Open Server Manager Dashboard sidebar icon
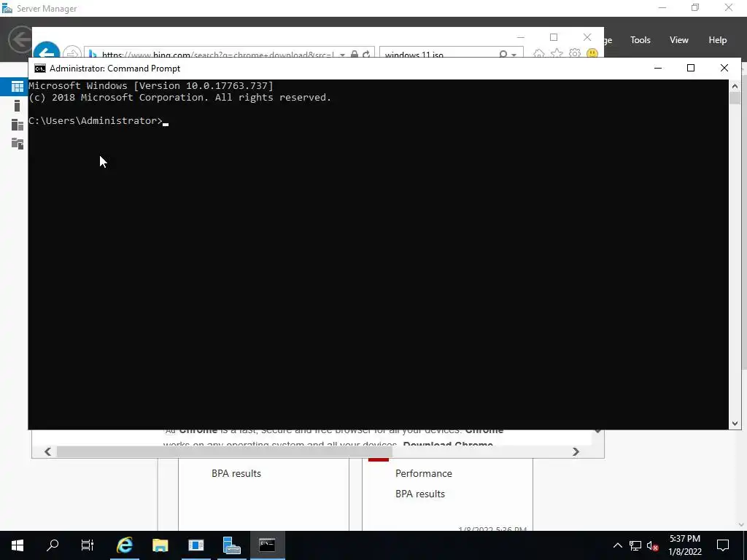Image resolution: width=747 pixels, height=560 pixels. point(18,87)
